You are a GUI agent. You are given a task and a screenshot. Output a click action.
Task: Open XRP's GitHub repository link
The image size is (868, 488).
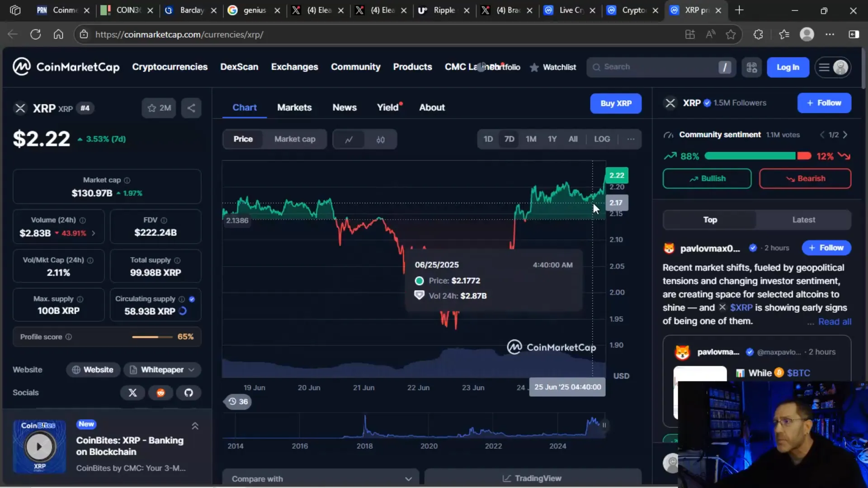tap(189, 393)
